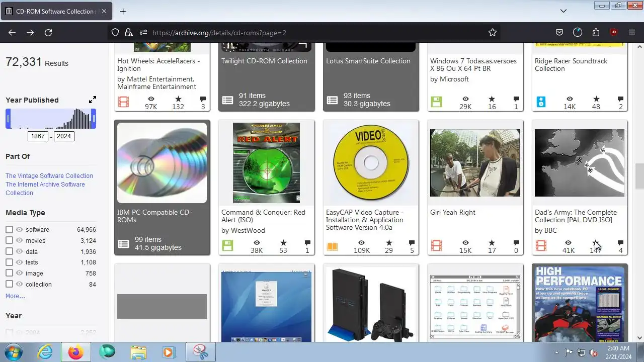
Task: Open Twilight CD-ROM Collection title link
Action: (264, 61)
